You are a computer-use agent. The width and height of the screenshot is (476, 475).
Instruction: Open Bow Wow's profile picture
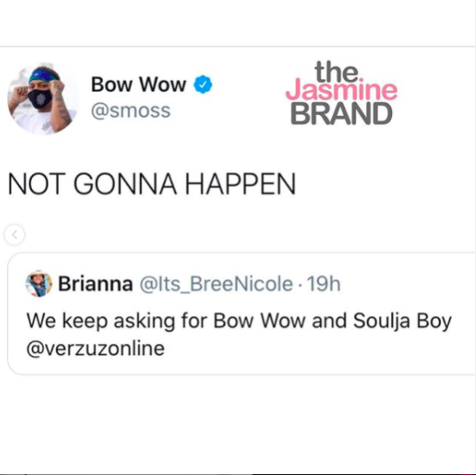tap(43, 99)
